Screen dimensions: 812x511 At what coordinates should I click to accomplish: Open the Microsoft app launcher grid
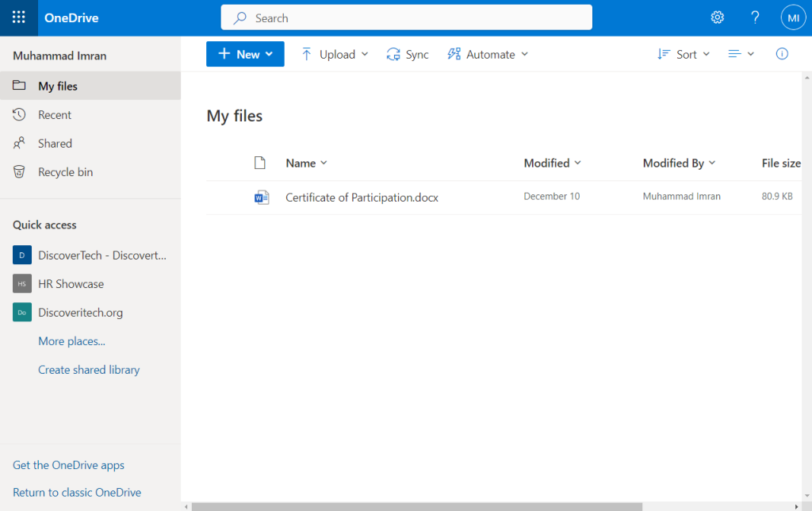17,17
